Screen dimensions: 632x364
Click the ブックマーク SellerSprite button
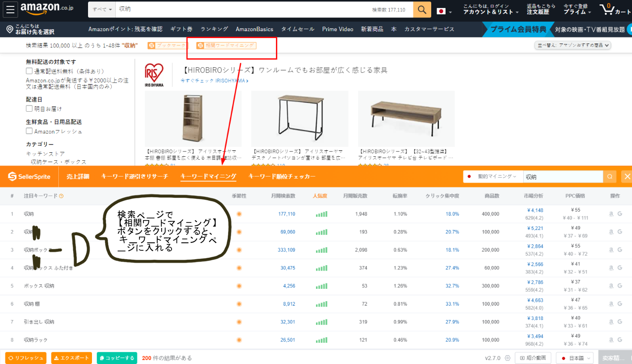[168, 46]
